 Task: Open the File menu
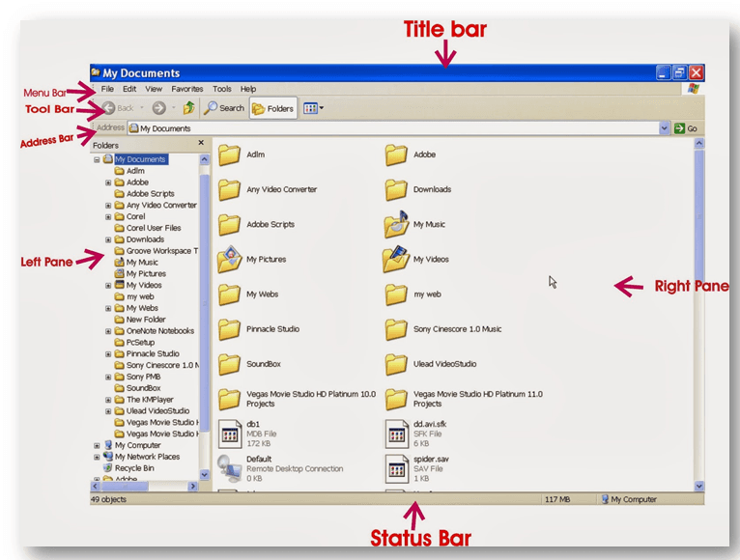(107, 89)
